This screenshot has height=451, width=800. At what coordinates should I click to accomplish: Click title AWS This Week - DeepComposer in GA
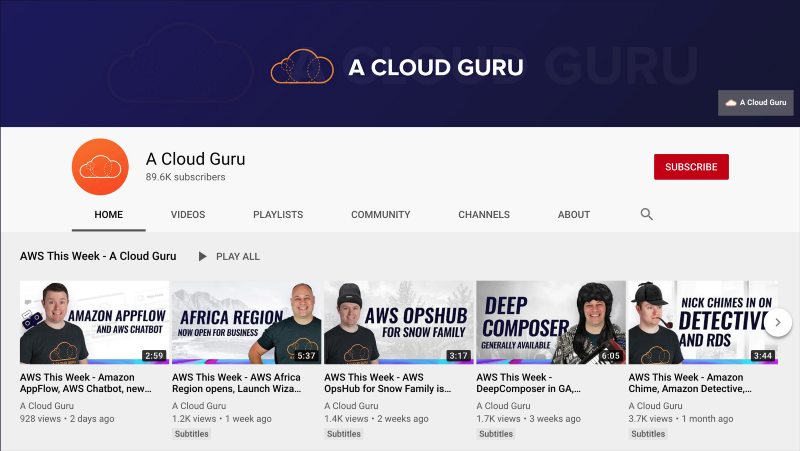(529, 383)
